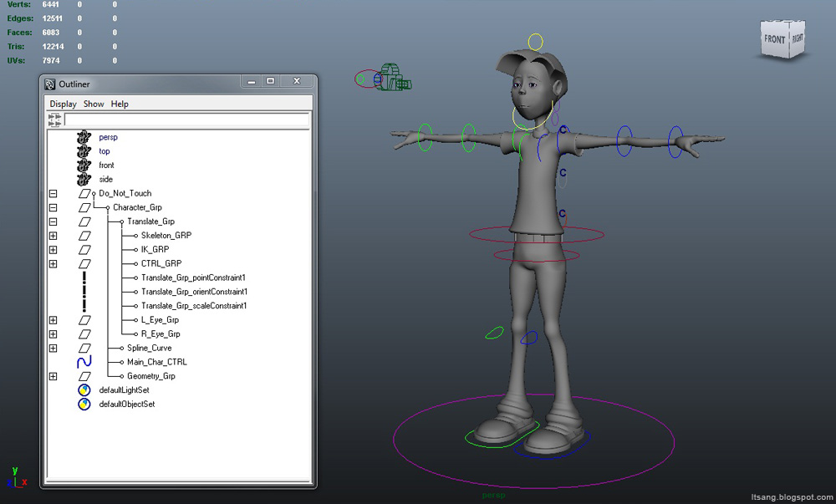Image resolution: width=836 pixels, height=504 pixels.
Task: Click the curve icon beside Main_Char_CTRL
Action: coord(84,362)
